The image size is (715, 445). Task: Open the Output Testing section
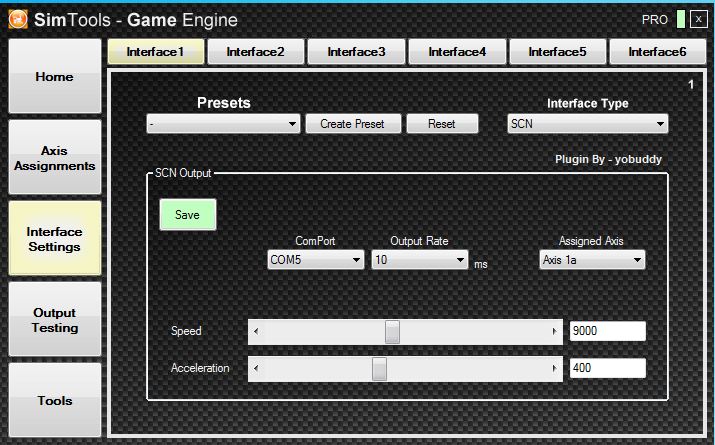tap(54, 320)
